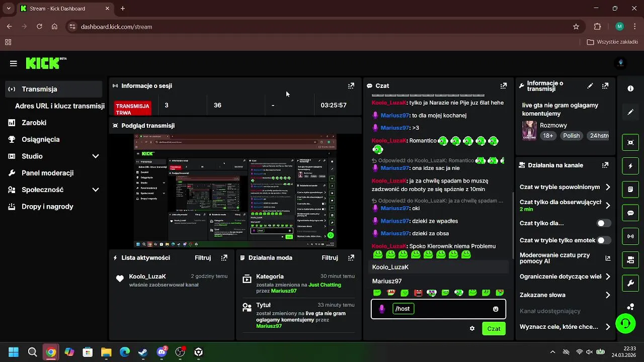Click Filtruj in the Działania moda panel

click(x=330, y=258)
